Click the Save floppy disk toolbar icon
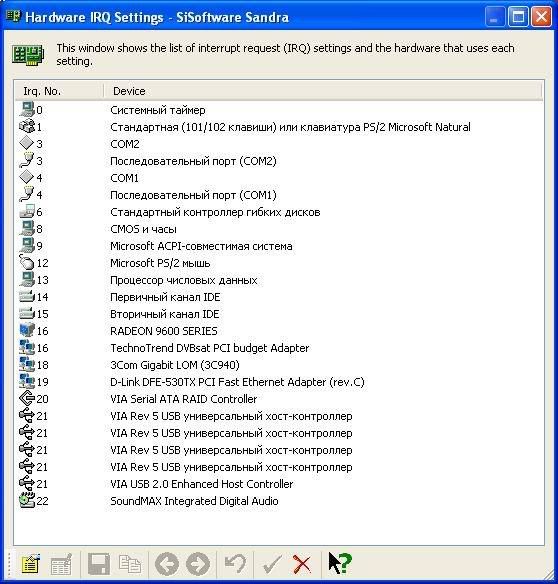This screenshot has height=584, width=558. (99, 564)
